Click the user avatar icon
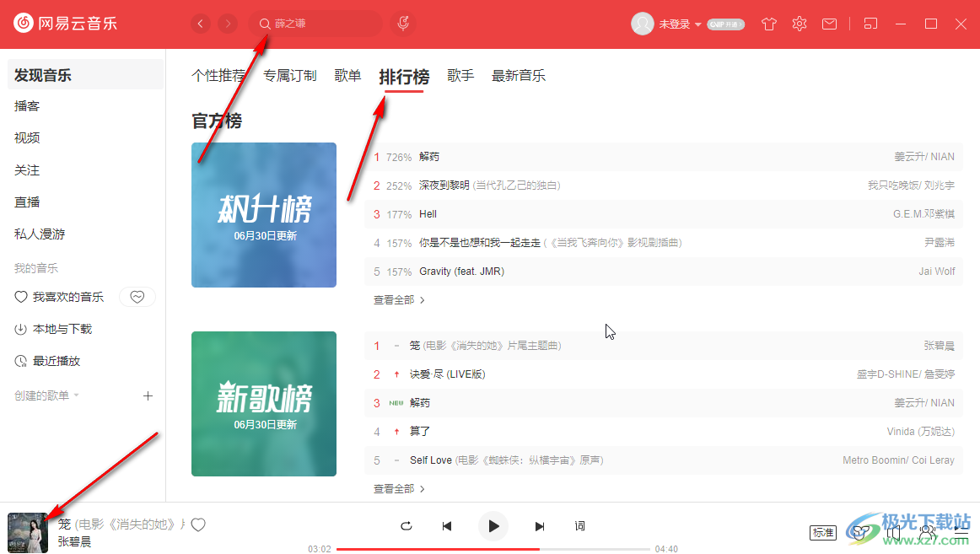This screenshot has height=554, width=980. [x=642, y=24]
